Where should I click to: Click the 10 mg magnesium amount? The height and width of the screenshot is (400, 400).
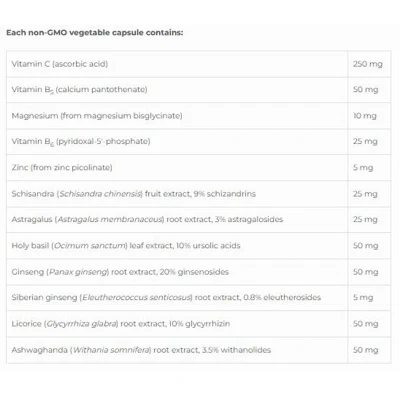365,116
